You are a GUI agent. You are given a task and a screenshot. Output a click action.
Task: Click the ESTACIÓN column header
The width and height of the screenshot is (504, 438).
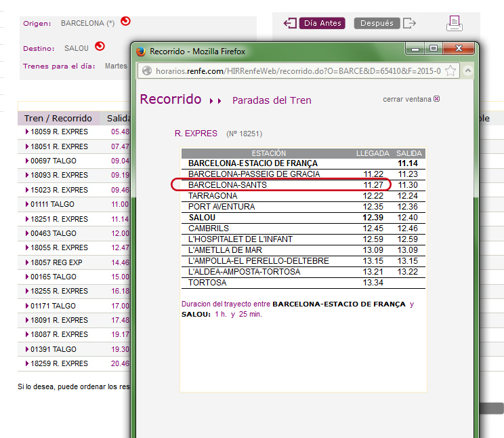tap(269, 153)
